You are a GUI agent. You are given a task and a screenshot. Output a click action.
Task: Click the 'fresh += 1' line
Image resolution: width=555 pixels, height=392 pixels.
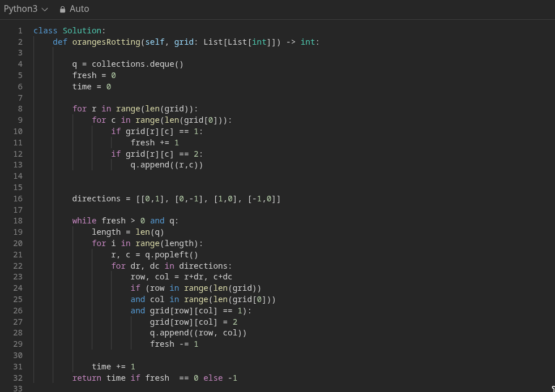coord(155,143)
